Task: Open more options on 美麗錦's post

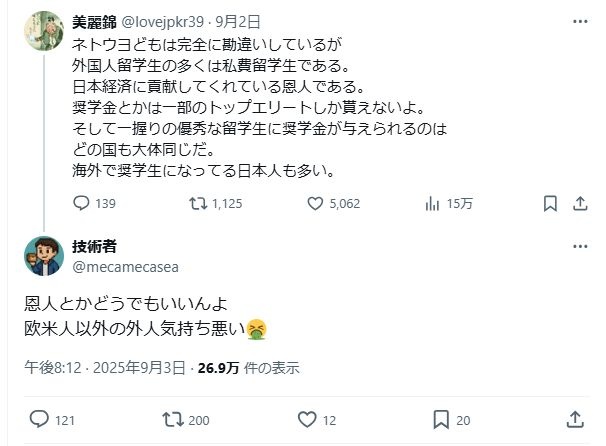Action: click(x=579, y=21)
